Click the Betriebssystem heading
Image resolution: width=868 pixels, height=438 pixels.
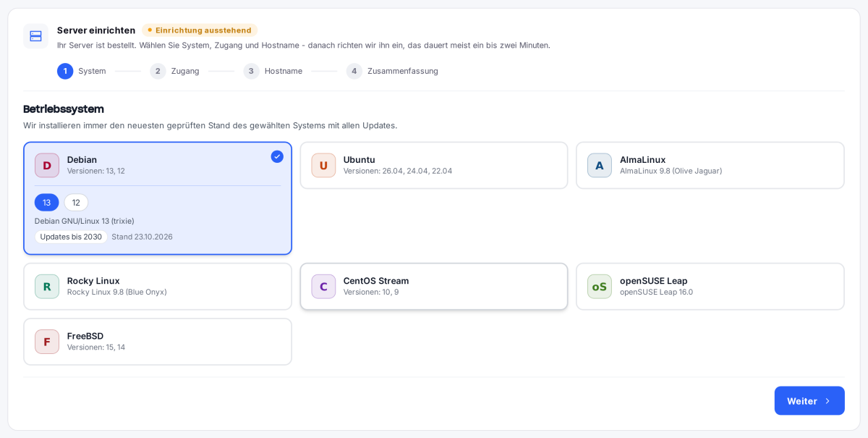64,109
